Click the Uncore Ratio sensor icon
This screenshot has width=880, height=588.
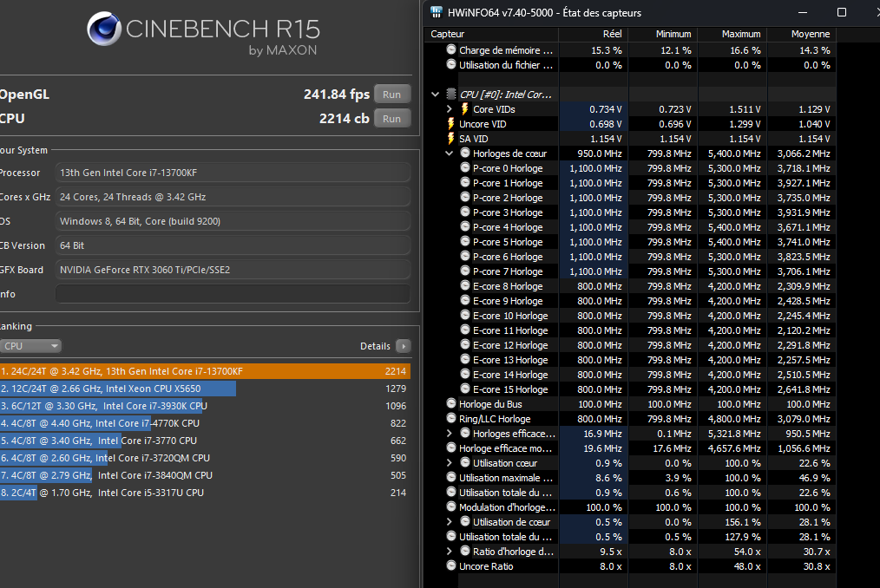pos(451,565)
